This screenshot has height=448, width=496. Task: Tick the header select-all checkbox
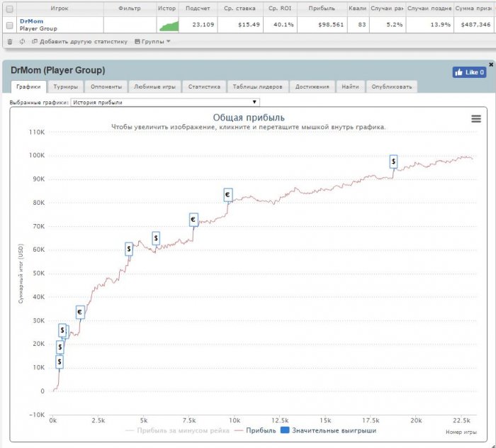pyautogui.click(x=9, y=9)
